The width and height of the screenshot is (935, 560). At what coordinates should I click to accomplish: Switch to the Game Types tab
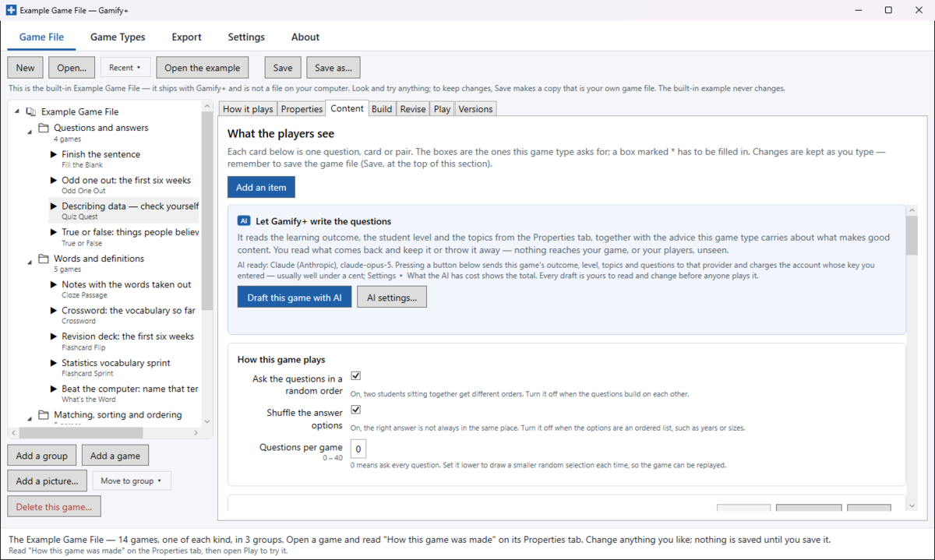pos(118,37)
